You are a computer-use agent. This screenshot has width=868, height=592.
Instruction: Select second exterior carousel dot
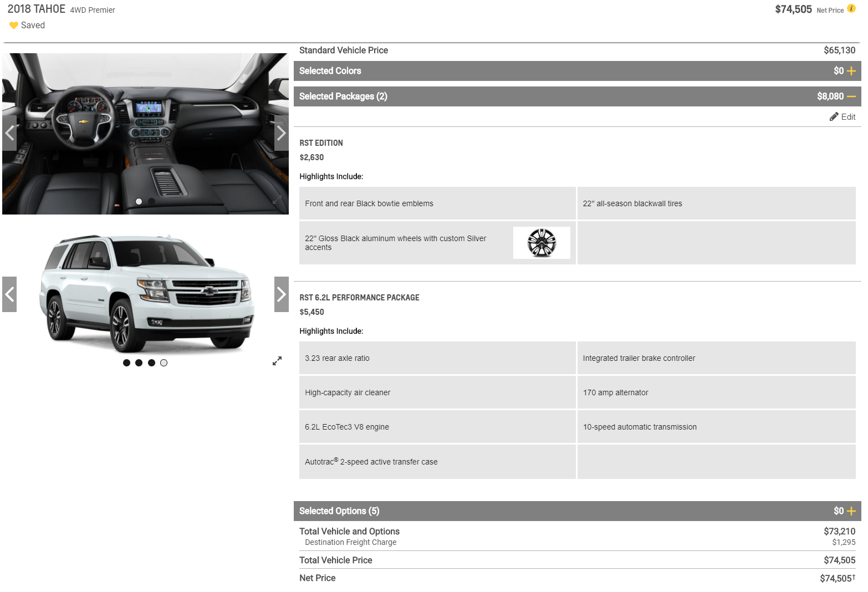[139, 363]
